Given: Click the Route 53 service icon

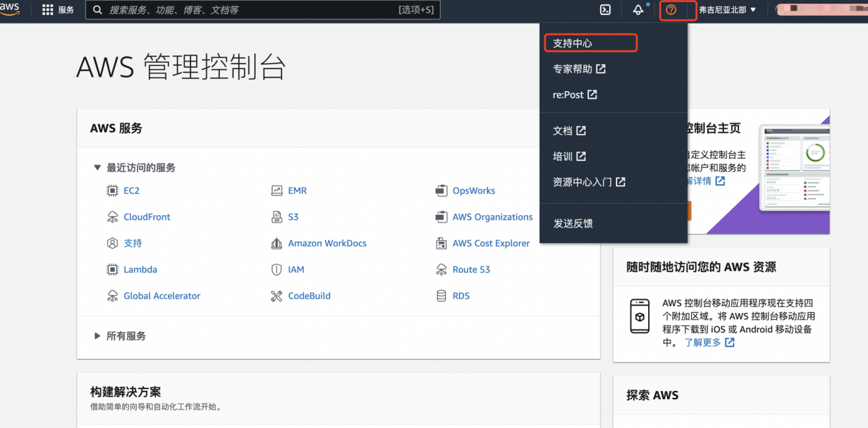Looking at the screenshot, I should point(441,270).
